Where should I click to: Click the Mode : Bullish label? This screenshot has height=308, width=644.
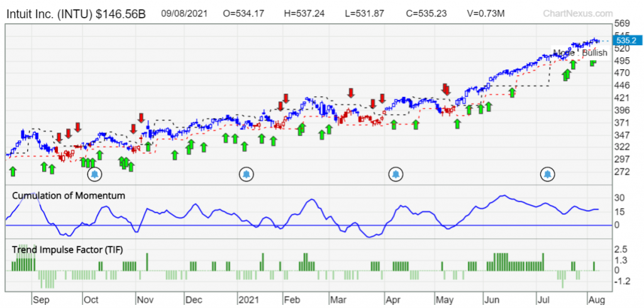pyautogui.click(x=580, y=53)
